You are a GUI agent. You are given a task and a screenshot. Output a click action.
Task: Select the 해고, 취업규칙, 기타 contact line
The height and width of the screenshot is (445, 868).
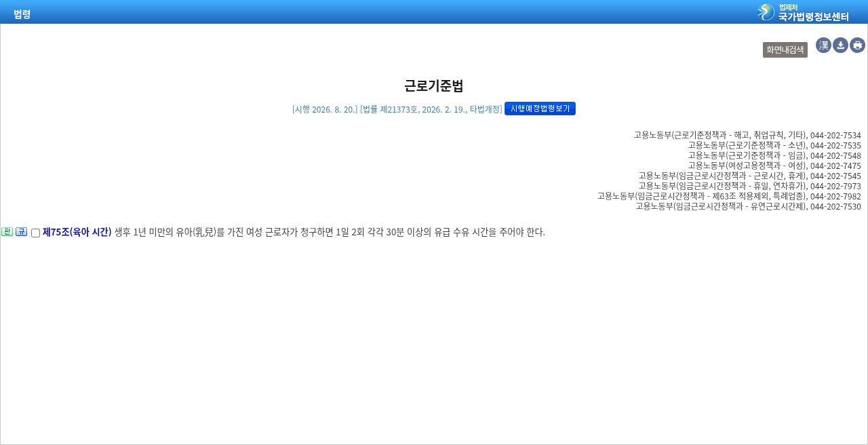(747, 135)
